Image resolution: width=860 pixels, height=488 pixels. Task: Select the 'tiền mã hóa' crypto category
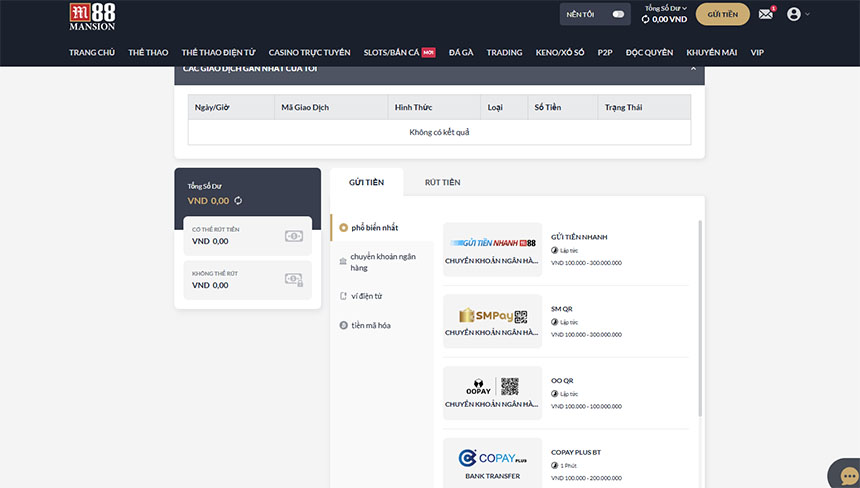tap(370, 325)
